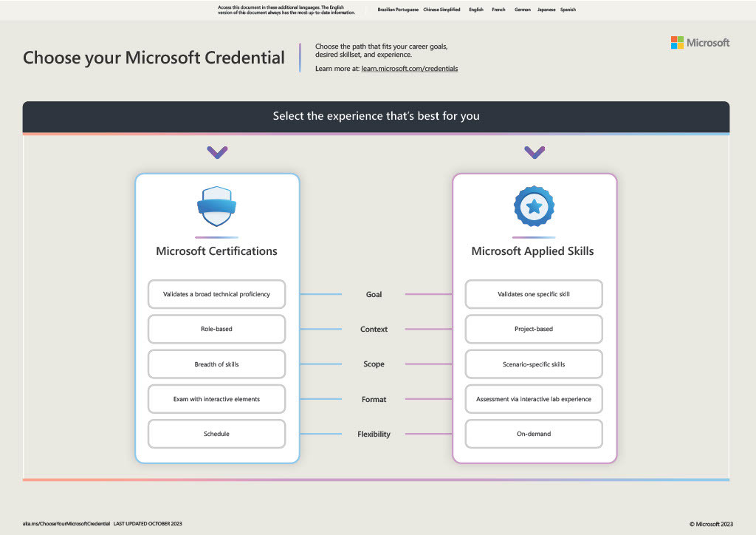This screenshot has height=535, width=756.
Task: Switch to the Spanish language version
Action: (x=568, y=10)
